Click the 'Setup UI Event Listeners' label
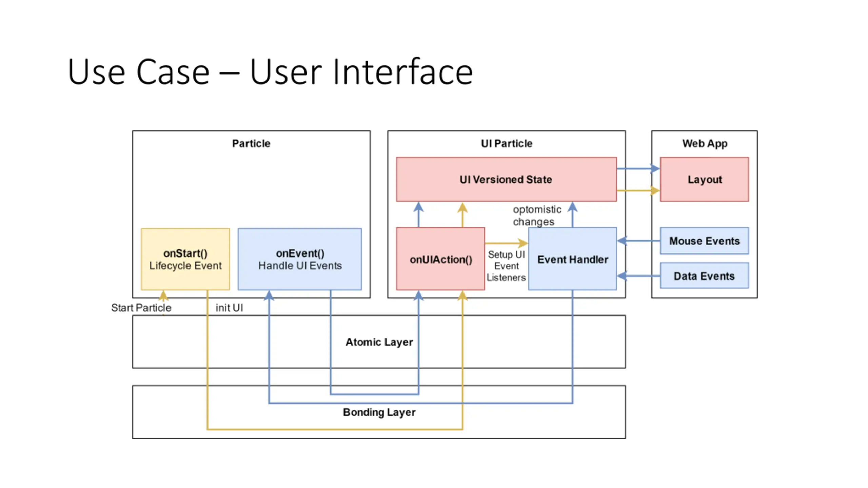The width and height of the screenshot is (868, 488). click(506, 266)
